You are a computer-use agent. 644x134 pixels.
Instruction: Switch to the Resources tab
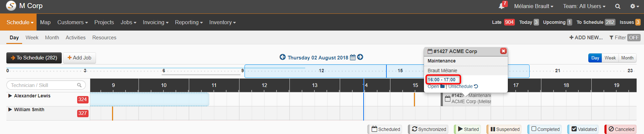click(x=104, y=38)
